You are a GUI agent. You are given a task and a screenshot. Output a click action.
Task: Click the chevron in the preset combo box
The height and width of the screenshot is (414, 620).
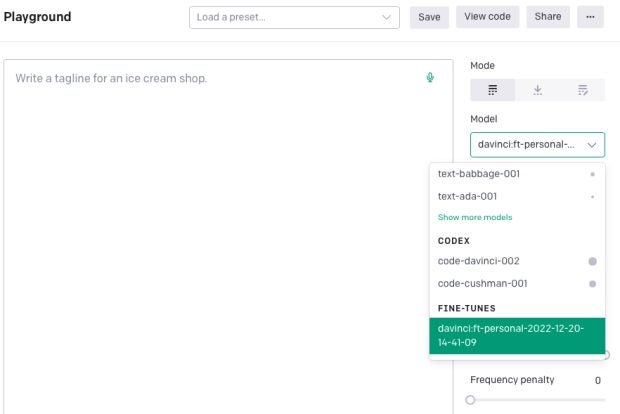[x=387, y=17]
